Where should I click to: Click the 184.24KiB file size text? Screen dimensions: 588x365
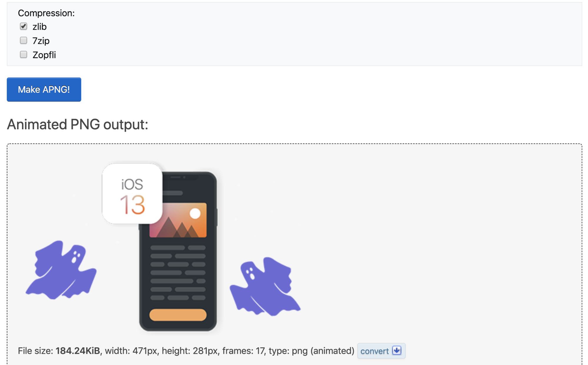[x=78, y=351]
